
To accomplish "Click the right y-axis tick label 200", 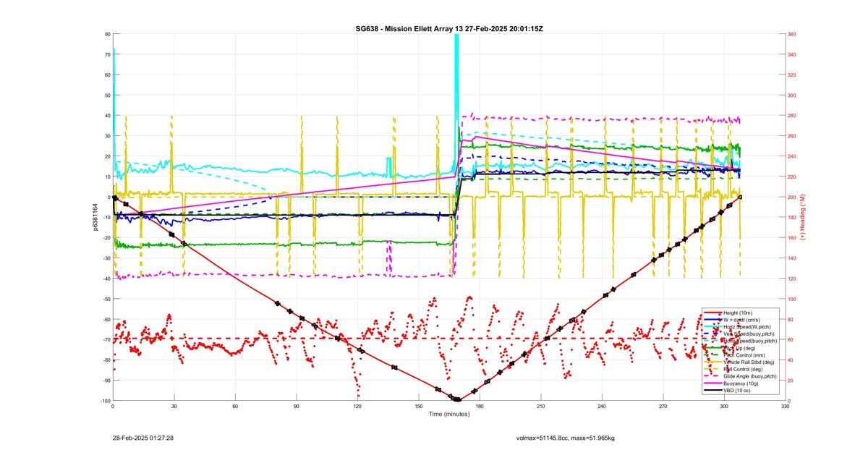I will (792, 197).
